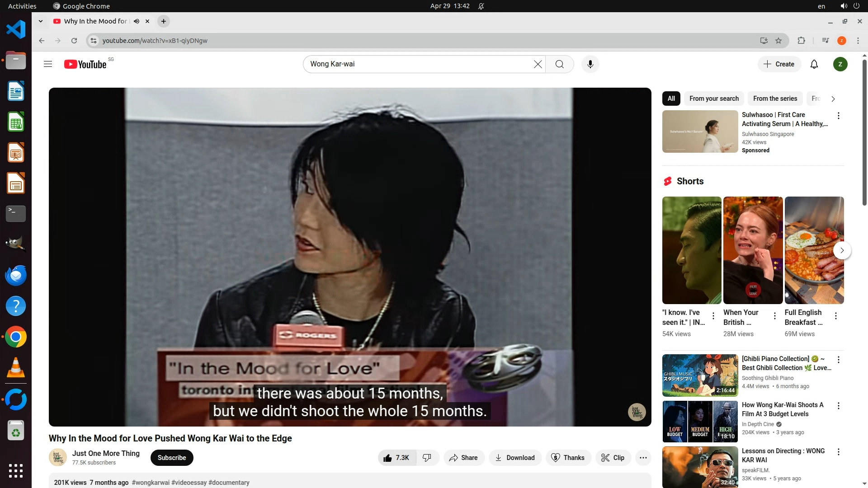Click the voice search microphone icon
The height and width of the screenshot is (488, 868).
(590, 64)
